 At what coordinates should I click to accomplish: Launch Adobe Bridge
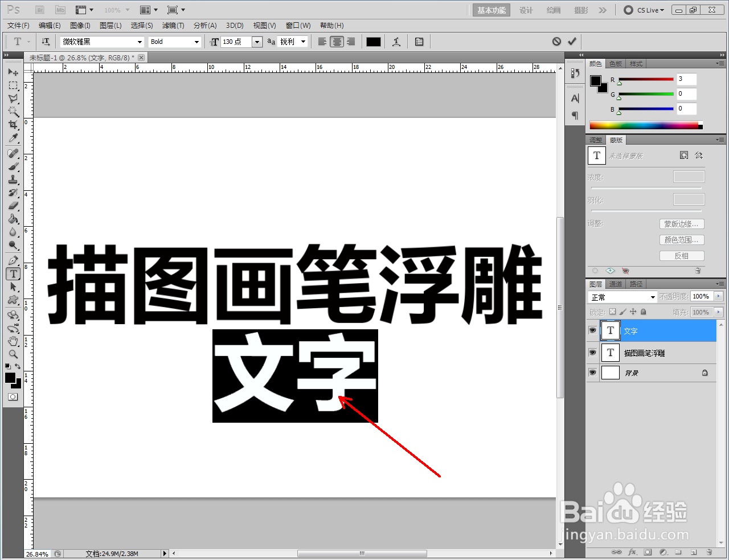40,10
